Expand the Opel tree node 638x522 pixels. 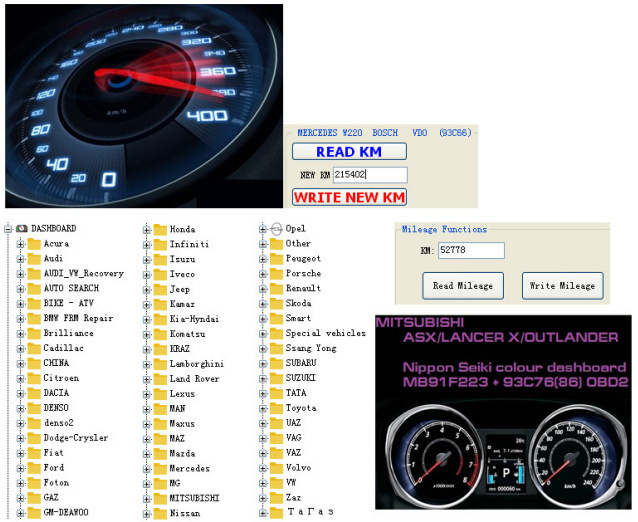coord(262,229)
